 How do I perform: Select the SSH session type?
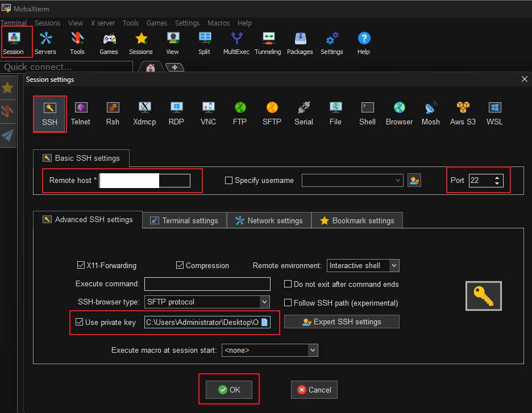[x=50, y=114]
